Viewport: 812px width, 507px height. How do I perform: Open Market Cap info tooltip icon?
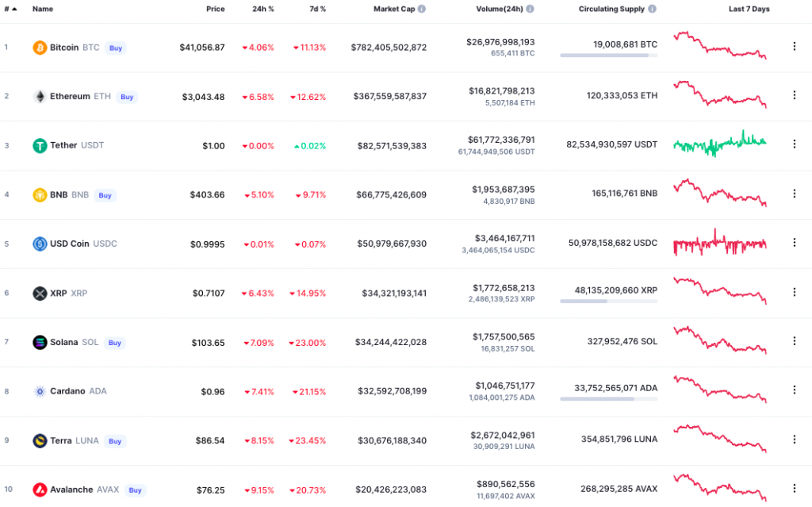click(x=422, y=9)
